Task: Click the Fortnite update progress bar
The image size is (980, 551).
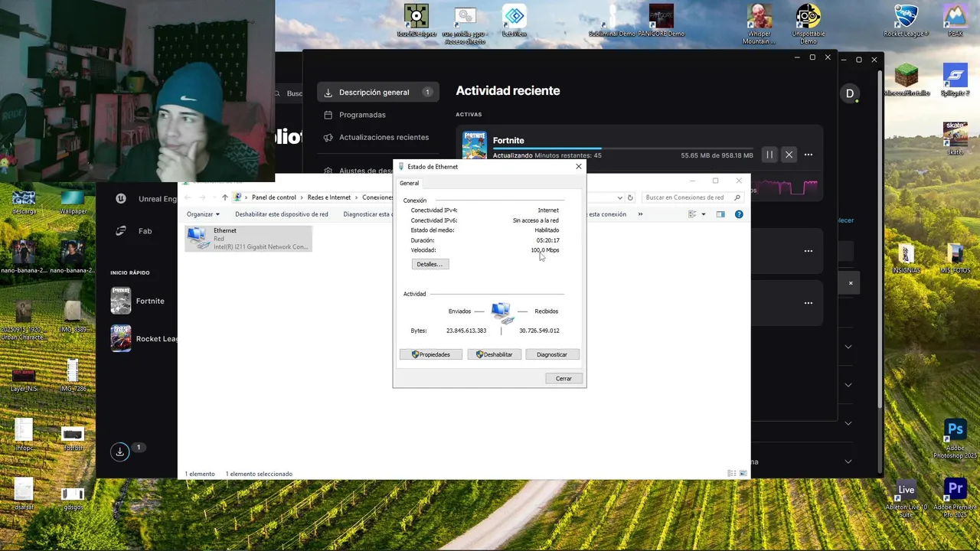Action: coord(622,148)
